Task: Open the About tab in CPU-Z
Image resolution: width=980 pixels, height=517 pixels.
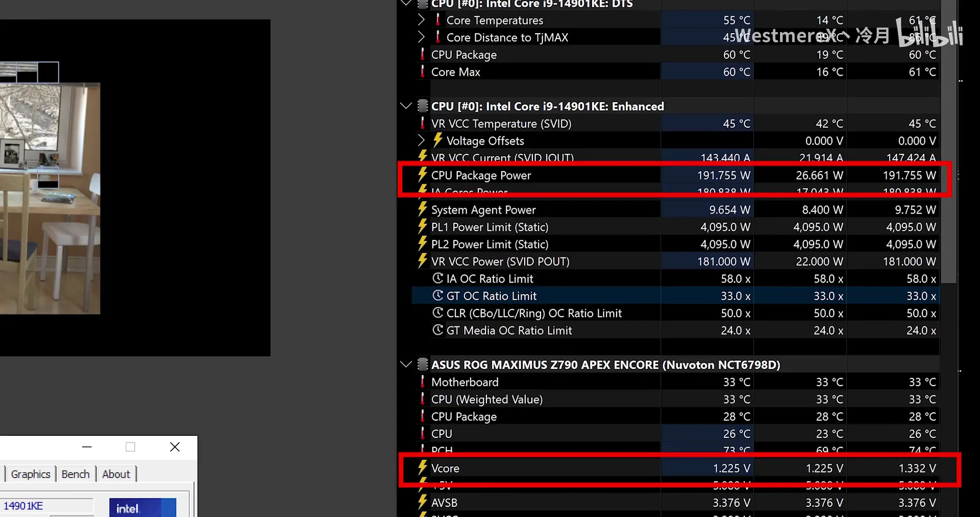Action: click(116, 474)
